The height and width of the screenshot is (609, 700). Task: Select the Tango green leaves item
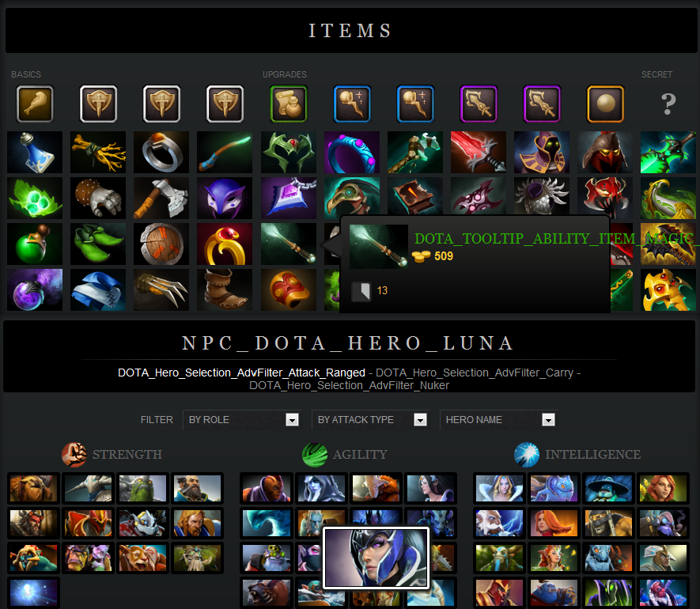tap(35, 199)
